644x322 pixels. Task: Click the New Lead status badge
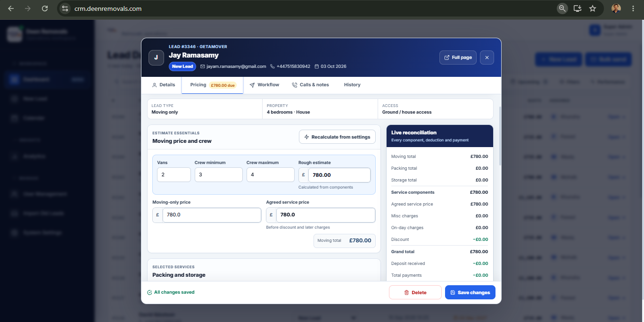182,66
